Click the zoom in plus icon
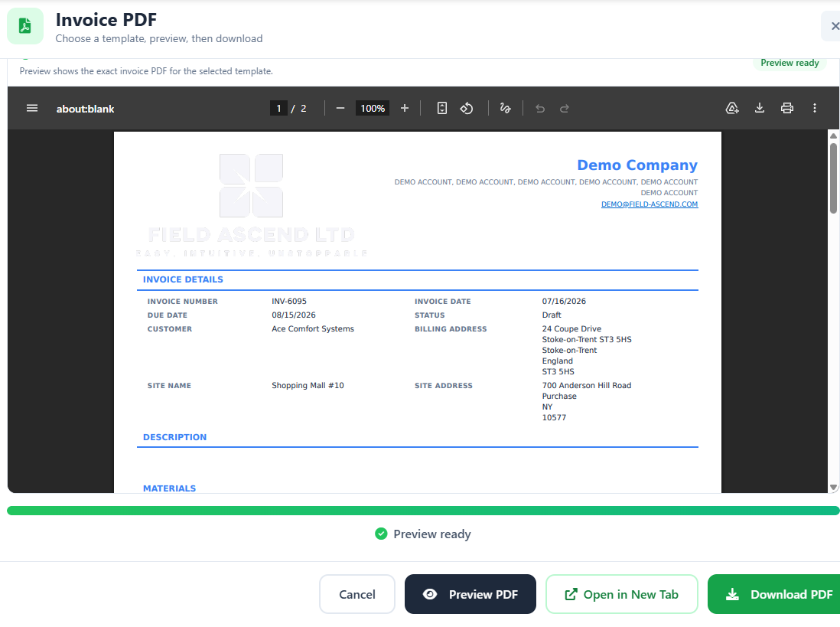 coord(405,108)
